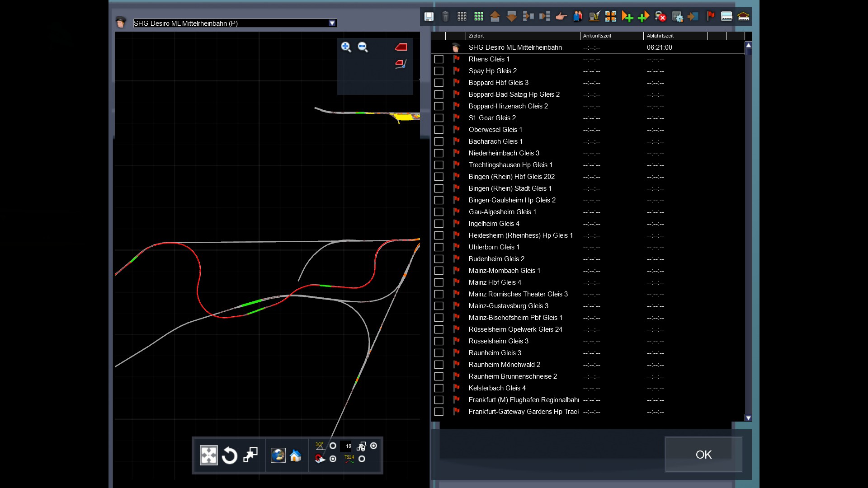The image size is (868, 488).
Task: Click the blue home icon
Action: [x=296, y=455]
